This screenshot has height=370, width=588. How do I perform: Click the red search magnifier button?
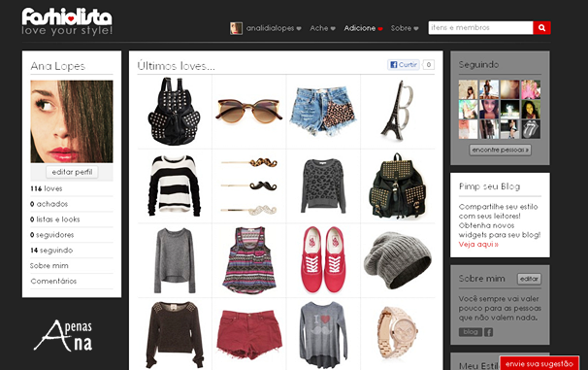point(541,28)
